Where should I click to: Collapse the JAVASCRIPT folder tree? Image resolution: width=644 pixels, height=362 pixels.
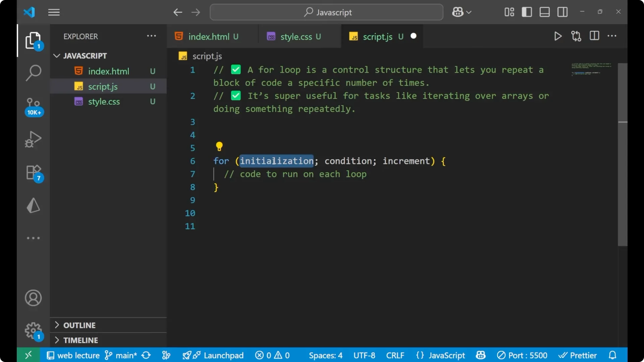pos(56,56)
